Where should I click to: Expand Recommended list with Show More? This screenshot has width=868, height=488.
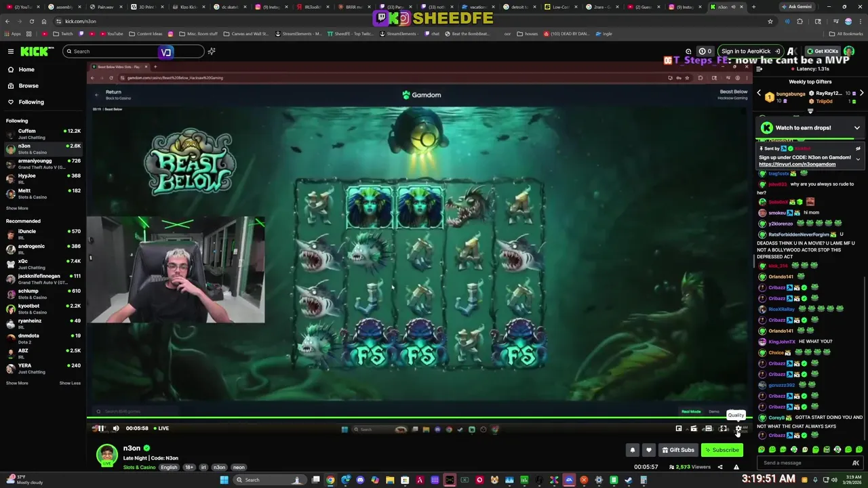click(17, 384)
